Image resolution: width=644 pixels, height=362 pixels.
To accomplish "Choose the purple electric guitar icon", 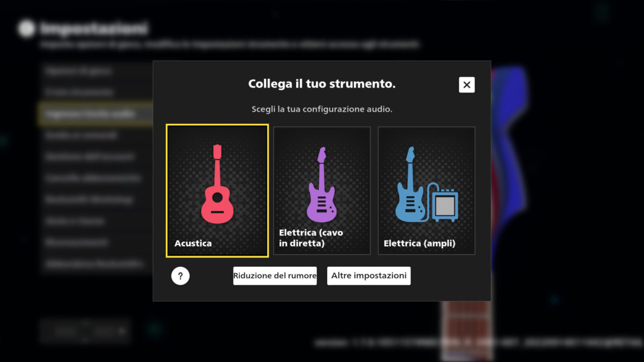I will 321,185.
